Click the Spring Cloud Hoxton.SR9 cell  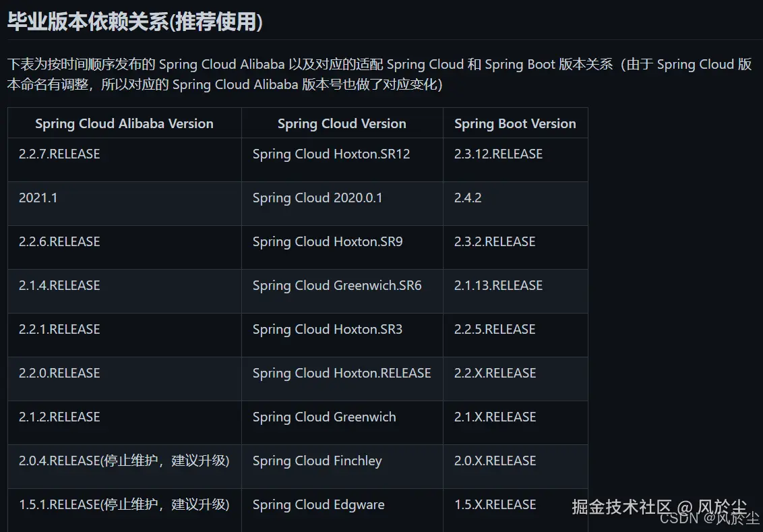328,242
